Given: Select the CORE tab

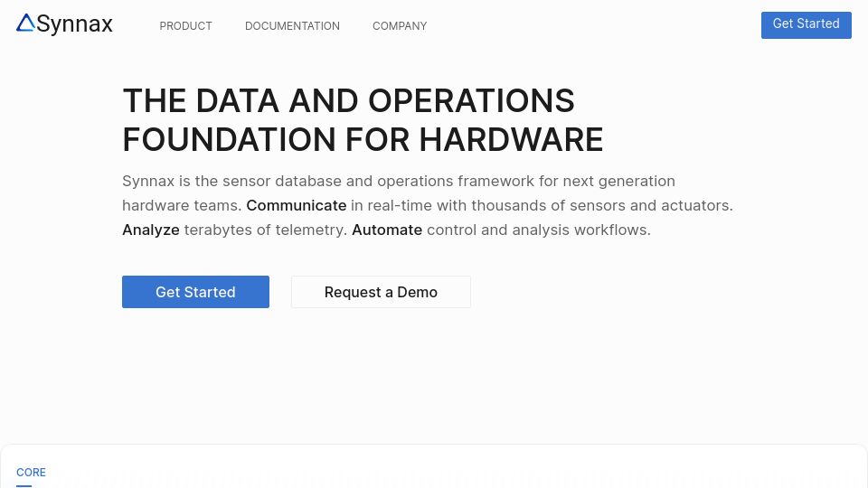Looking at the screenshot, I should click(31, 473).
